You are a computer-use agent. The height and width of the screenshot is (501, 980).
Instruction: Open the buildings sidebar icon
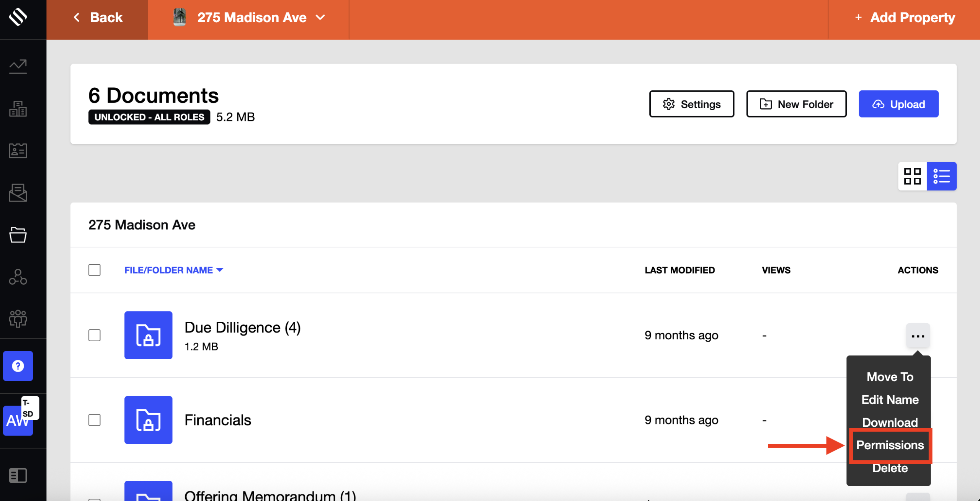[x=18, y=109]
